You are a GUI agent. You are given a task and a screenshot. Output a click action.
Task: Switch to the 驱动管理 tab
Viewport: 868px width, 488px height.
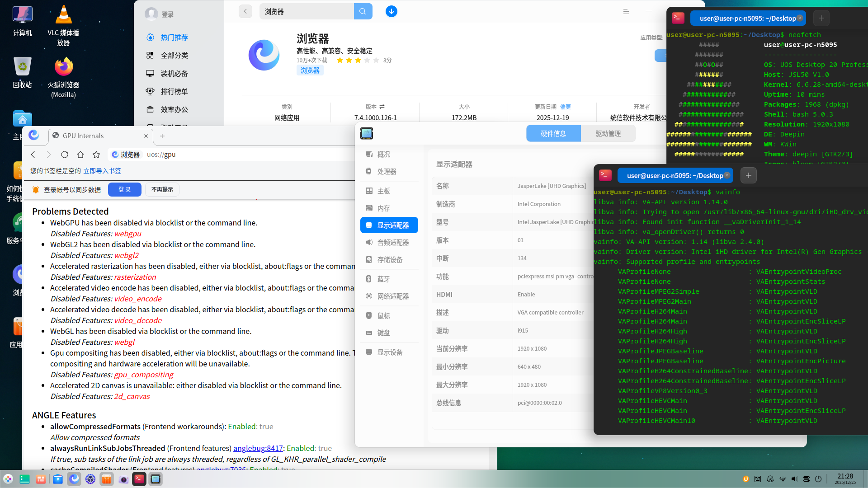pyautogui.click(x=608, y=133)
